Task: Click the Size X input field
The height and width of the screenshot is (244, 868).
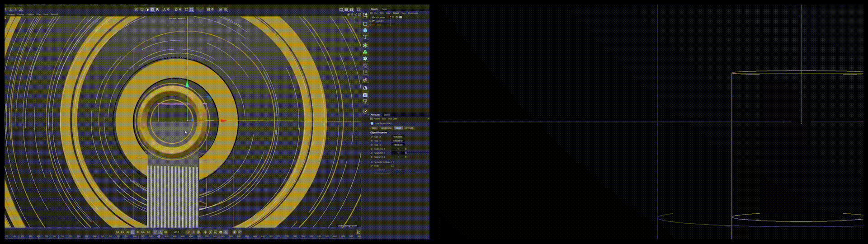Action: [398, 136]
